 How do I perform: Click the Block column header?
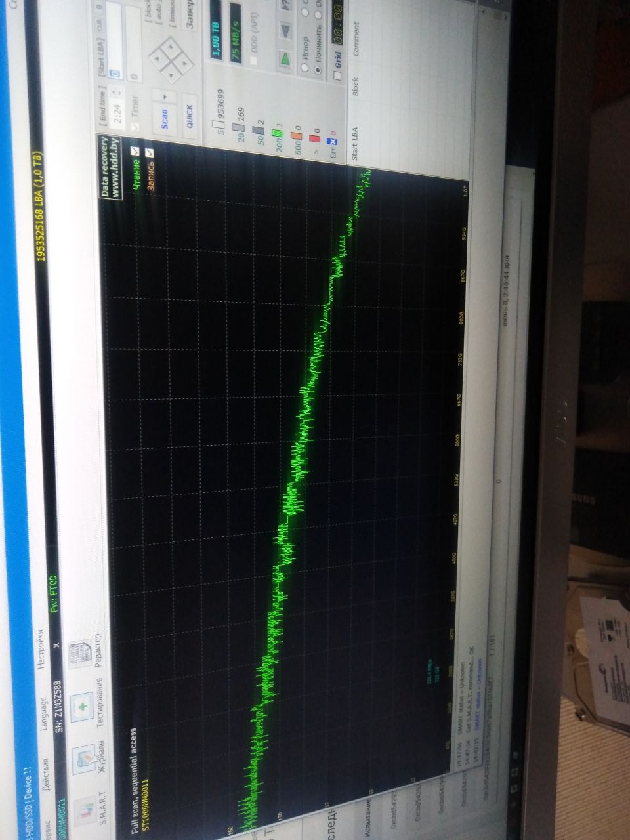355,87
